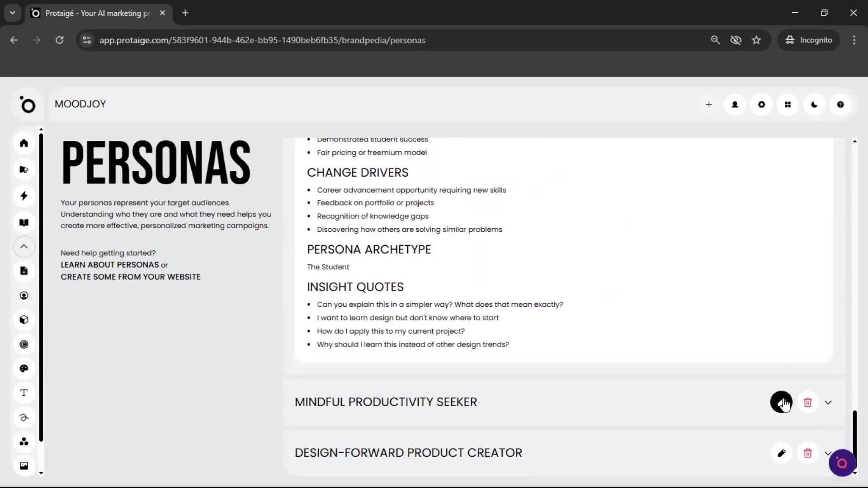The width and height of the screenshot is (868, 488).
Task: Collapse the sidebar with the chevron icon
Action: [x=24, y=247]
